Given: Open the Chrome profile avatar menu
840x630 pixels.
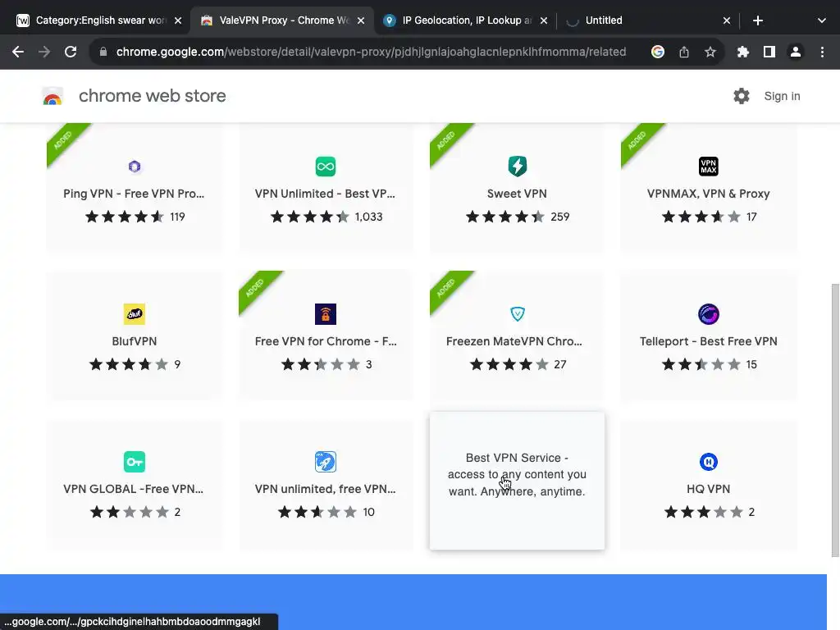Looking at the screenshot, I should pyautogui.click(x=796, y=52).
